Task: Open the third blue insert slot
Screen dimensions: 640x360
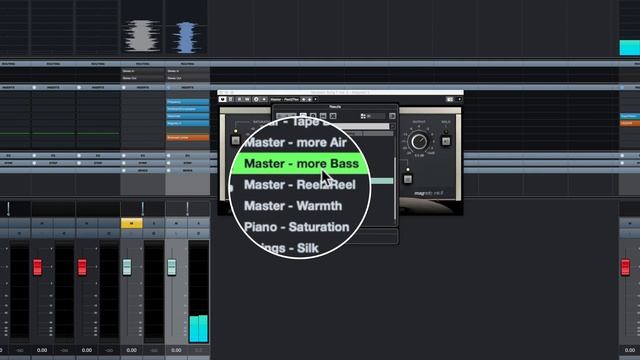Action: pos(188,116)
